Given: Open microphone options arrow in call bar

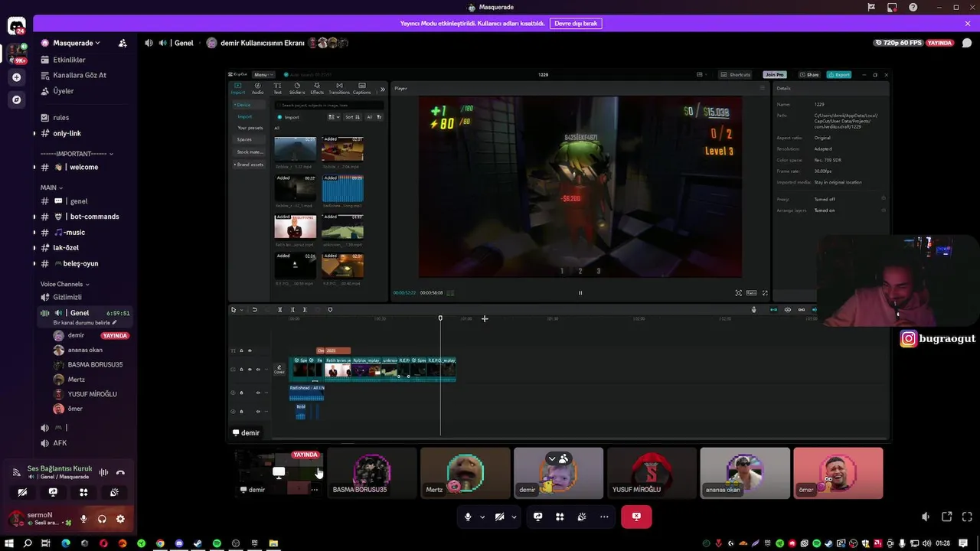Looking at the screenshot, I should (482, 517).
